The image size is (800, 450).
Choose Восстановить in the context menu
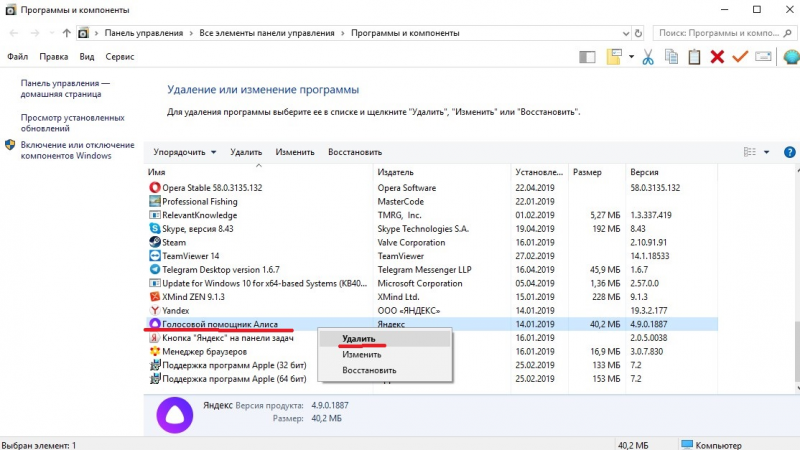click(x=385, y=370)
